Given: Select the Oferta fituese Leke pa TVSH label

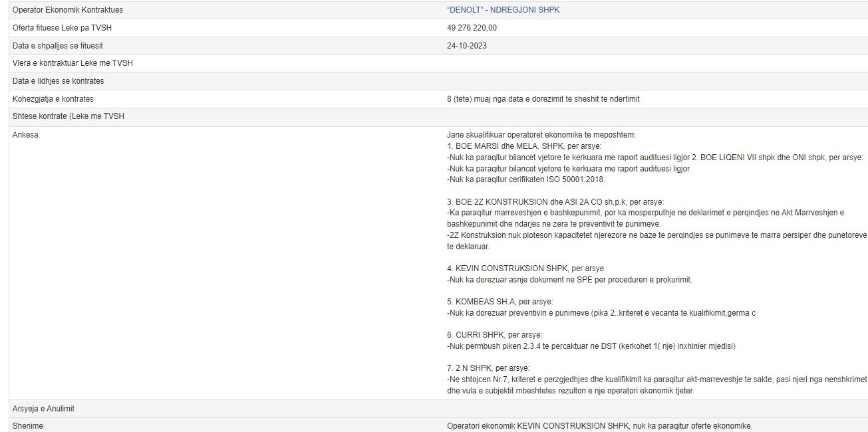Looking at the screenshot, I should pos(62,28).
